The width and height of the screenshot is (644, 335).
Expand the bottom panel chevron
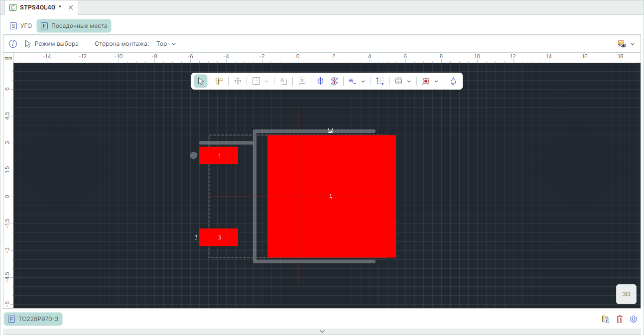(322, 331)
